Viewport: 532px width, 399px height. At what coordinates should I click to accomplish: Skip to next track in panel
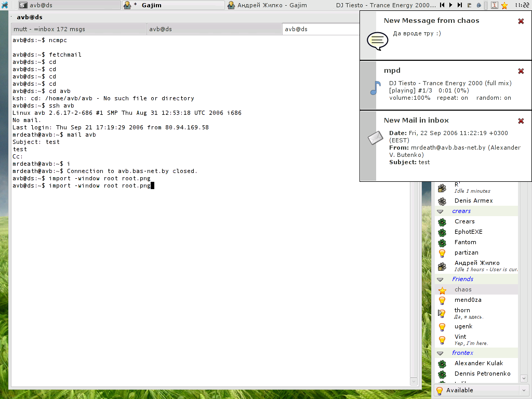(x=460, y=5)
